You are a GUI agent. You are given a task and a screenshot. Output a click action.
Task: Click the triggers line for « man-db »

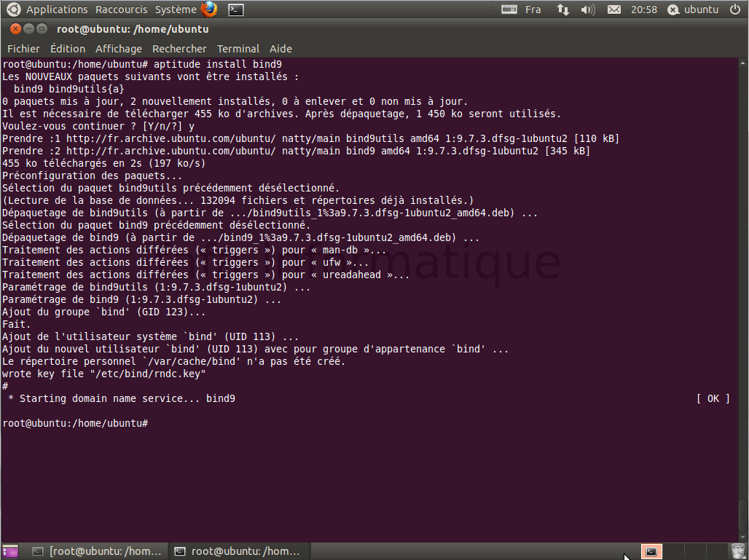(195, 250)
